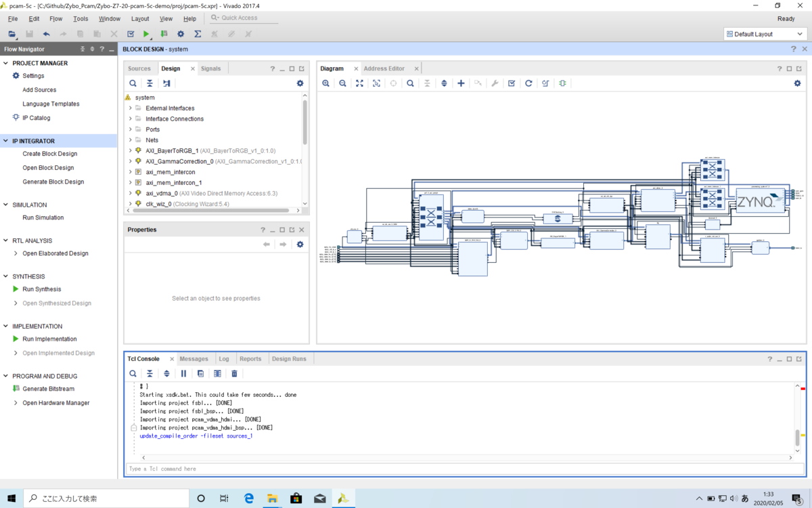Validate the design with the Diagram checkmark icon
812x508 pixels.
[512, 83]
